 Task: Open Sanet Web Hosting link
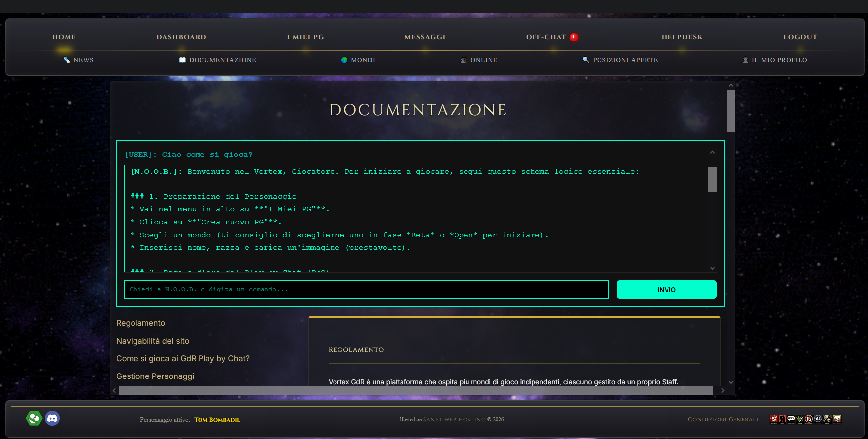(x=454, y=420)
